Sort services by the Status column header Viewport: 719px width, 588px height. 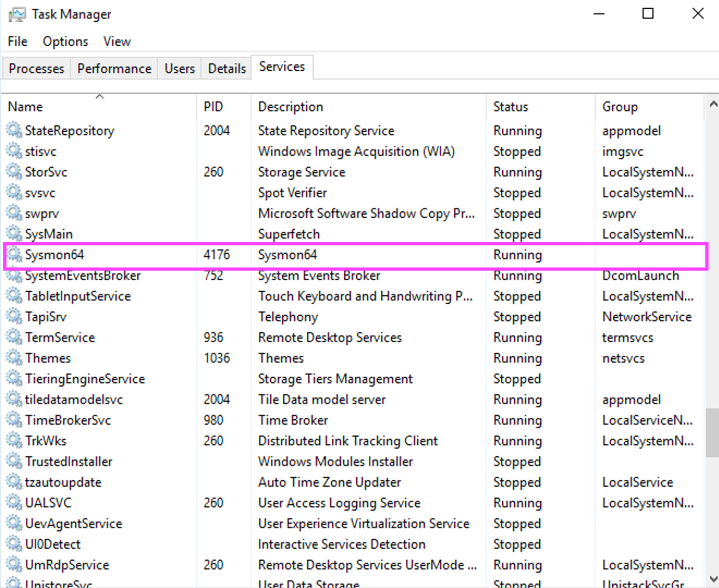510,107
